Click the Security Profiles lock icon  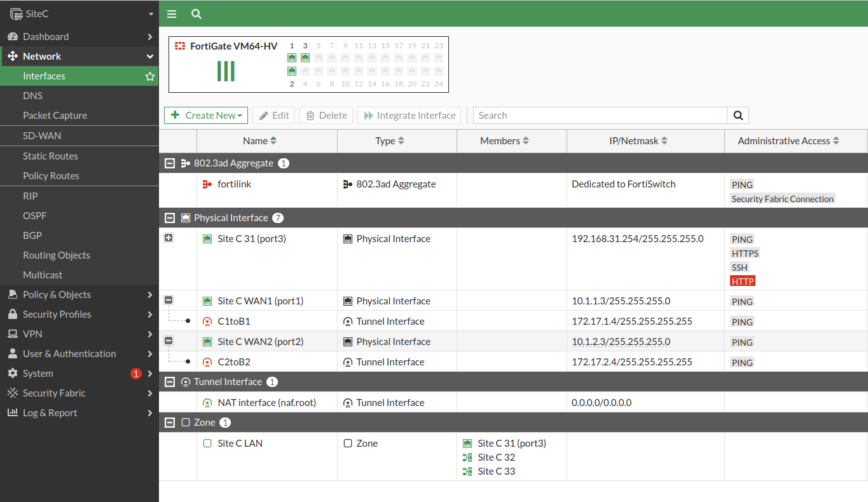12,315
